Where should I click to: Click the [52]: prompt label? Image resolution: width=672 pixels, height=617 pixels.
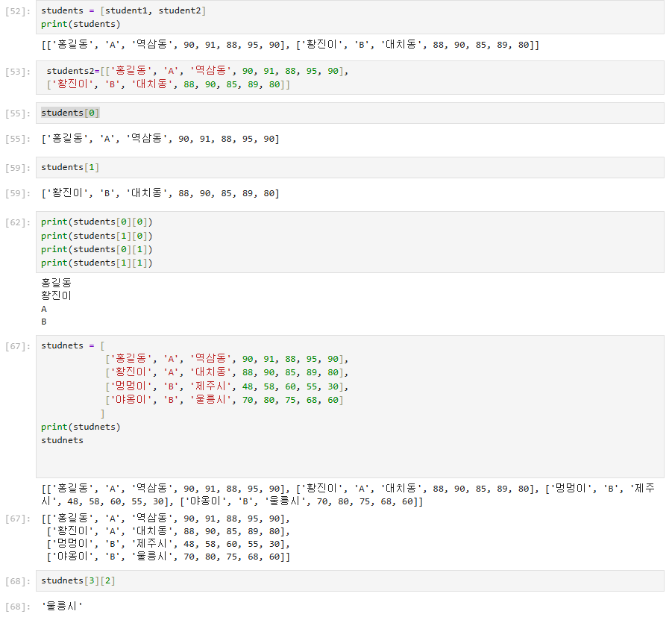(x=18, y=12)
